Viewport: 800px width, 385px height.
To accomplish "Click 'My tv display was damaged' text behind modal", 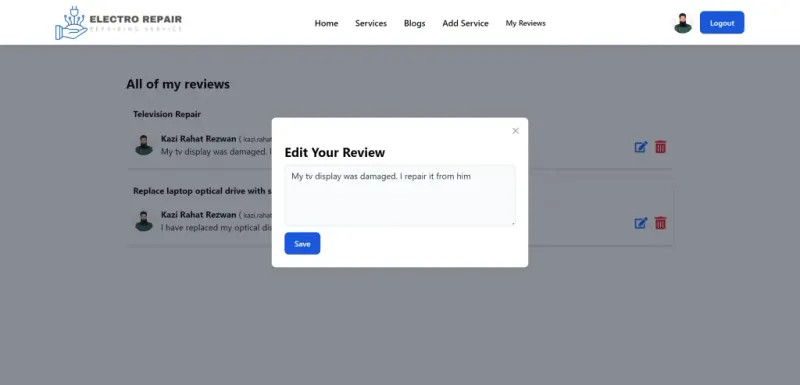I will point(216,151).
